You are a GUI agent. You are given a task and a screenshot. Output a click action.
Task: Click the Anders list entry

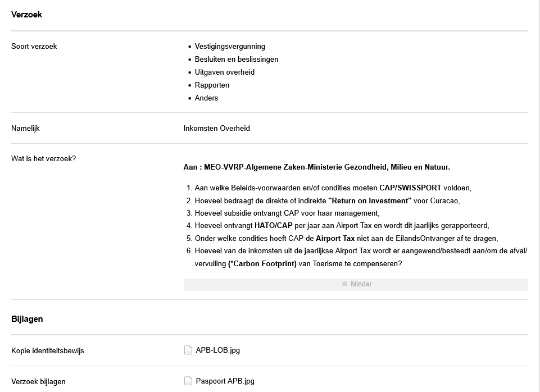(x=206, y=98)
